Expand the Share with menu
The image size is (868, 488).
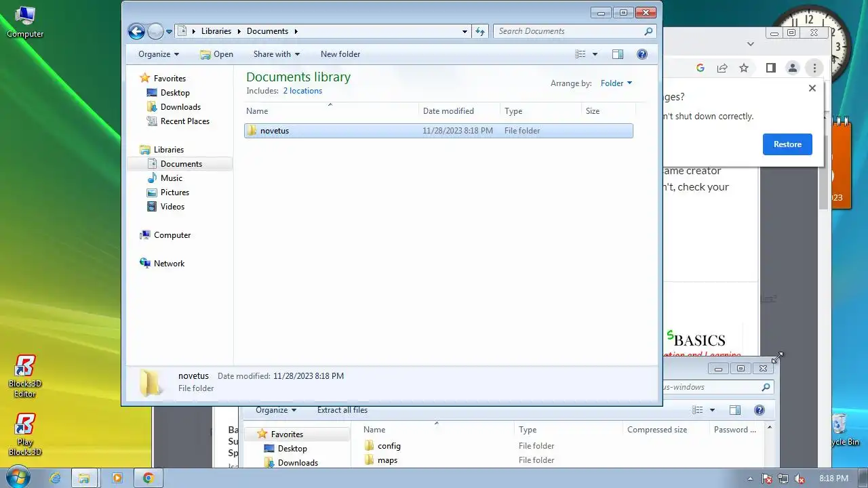click(x=276, y=54)
